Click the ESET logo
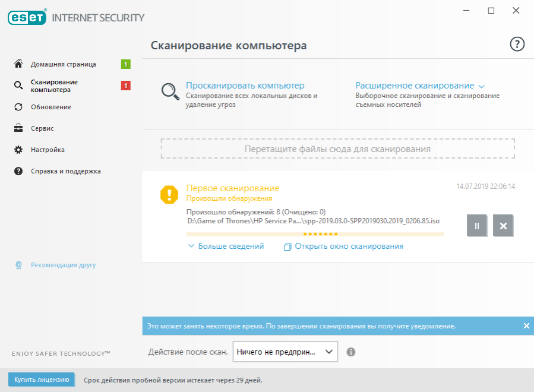This screenshot has height=392, width=534. 27,17
